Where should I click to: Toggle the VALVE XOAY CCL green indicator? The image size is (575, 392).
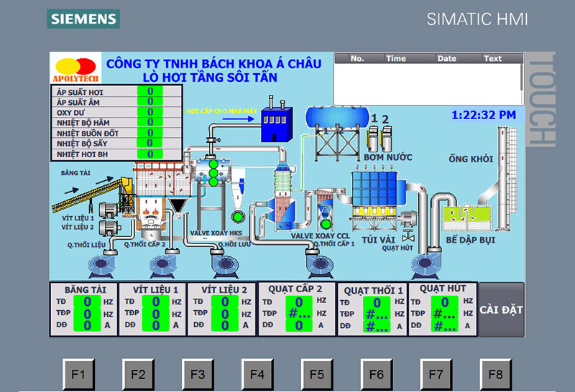326,224
